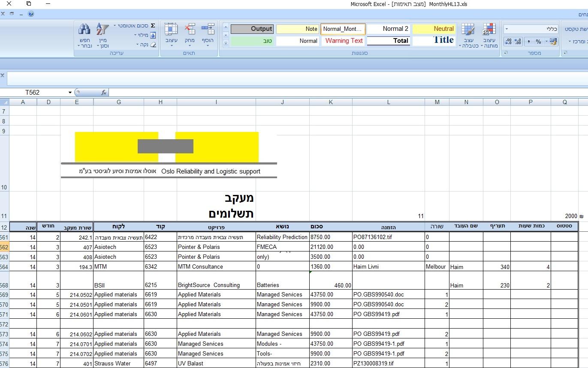Viewport: 588px width, 368px height.
Task: Open the AutoSum dropdown arrow
Action: [x=115, y=26]
